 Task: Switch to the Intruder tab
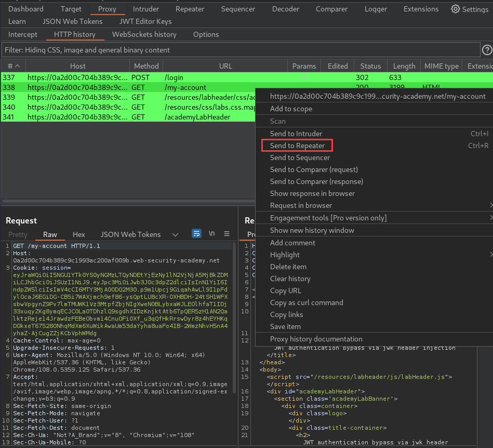[146, 9]
